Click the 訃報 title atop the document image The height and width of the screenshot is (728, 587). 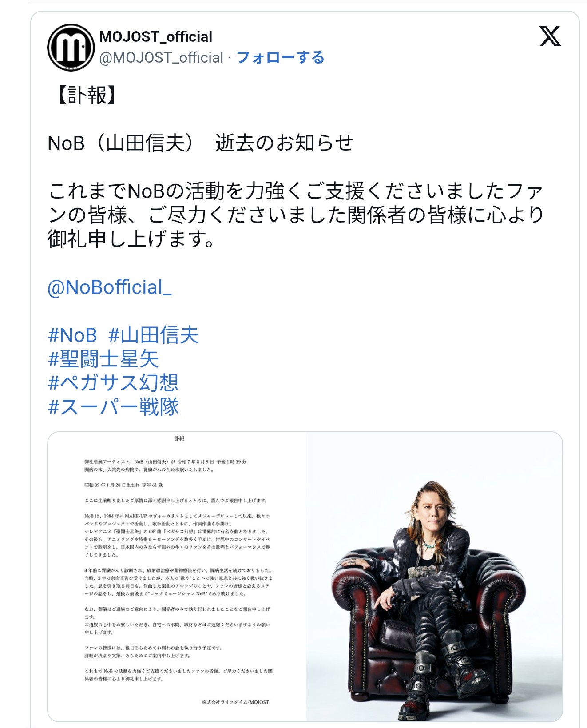[179, 438]
